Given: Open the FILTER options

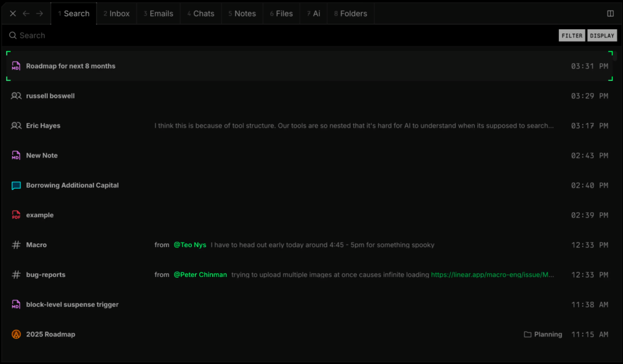Looking at the screenshot, I should (x=572, y=35).
